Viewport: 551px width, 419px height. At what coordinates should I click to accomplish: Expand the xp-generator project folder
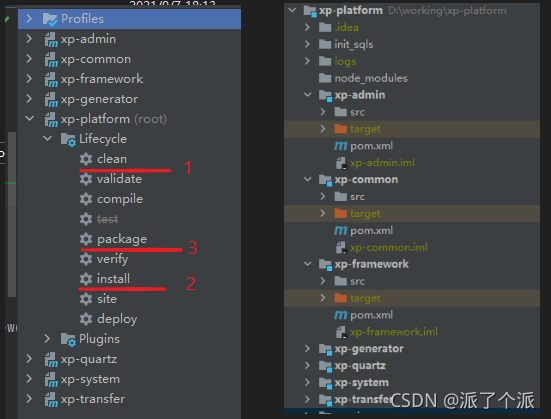coord(307,349)
